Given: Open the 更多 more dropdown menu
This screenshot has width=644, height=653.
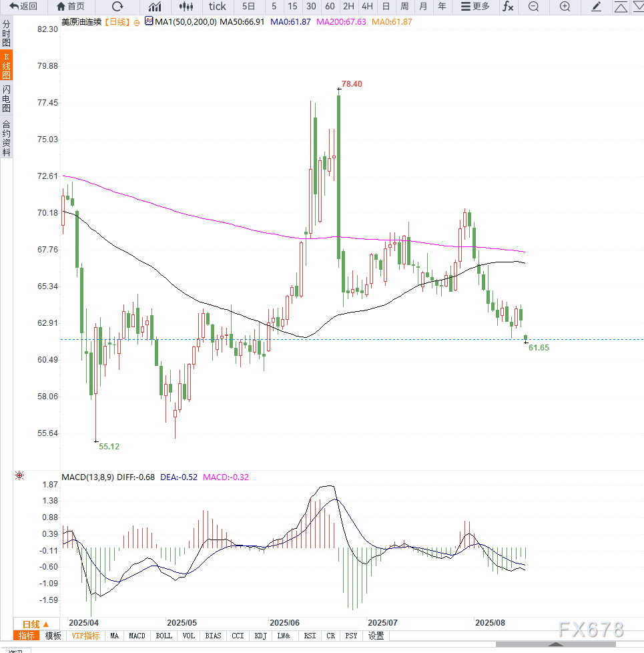Looking at the screenshot, I should (x=475, y=7).
